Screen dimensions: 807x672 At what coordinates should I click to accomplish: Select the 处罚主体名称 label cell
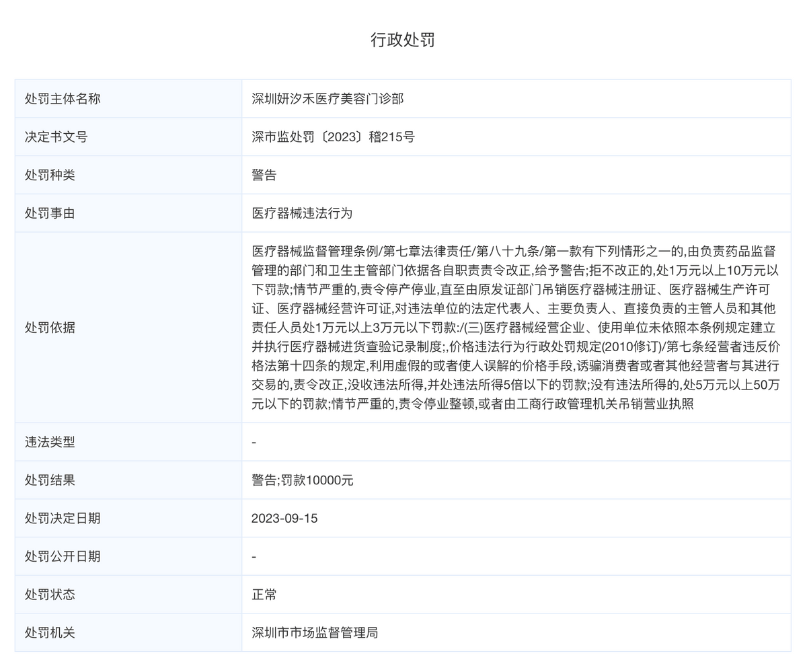click(63, 99)
